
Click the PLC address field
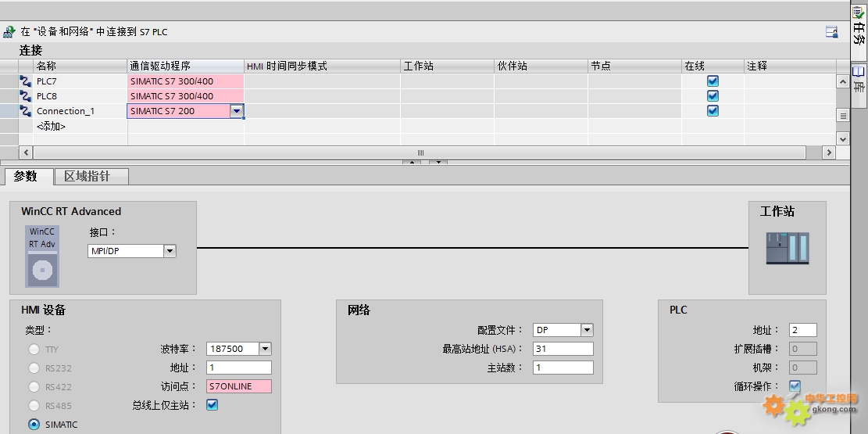click(x=803, y=330)
